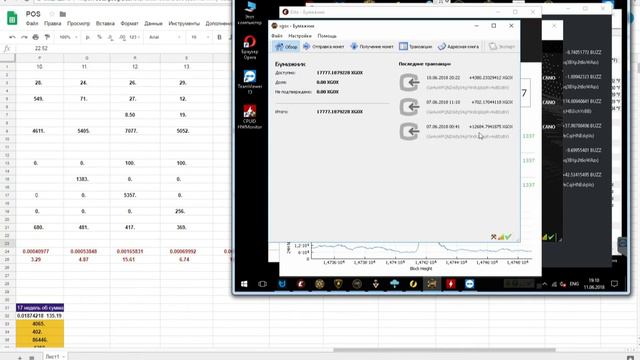Open Sheets Правка menu

(x=53, y=24)
